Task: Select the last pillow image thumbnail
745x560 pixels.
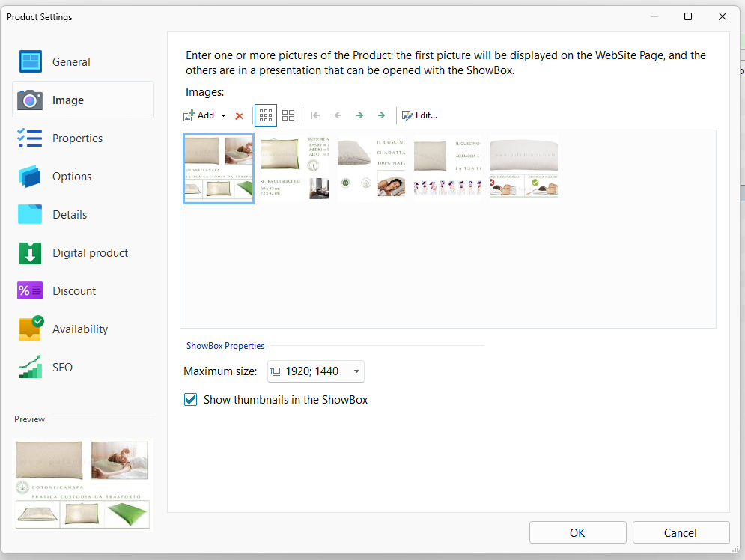Action: coord(524,168)
